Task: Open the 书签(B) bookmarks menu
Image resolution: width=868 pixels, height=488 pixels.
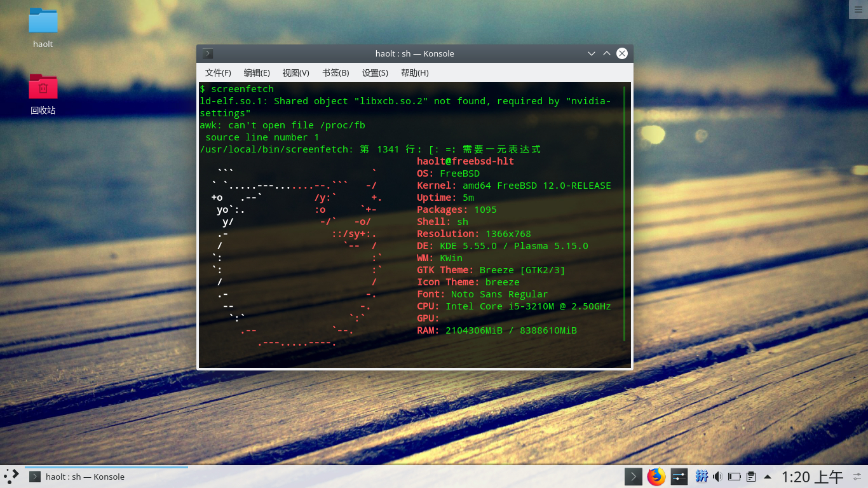Action: coord(336,73)
